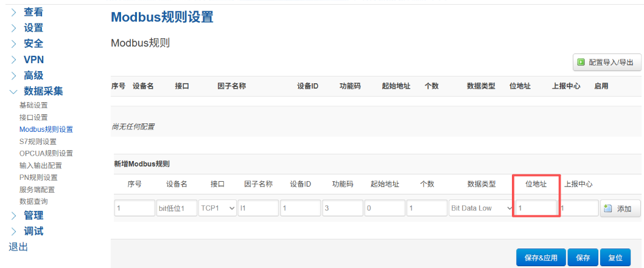Open the S7规则设置 page

point(38,141)
